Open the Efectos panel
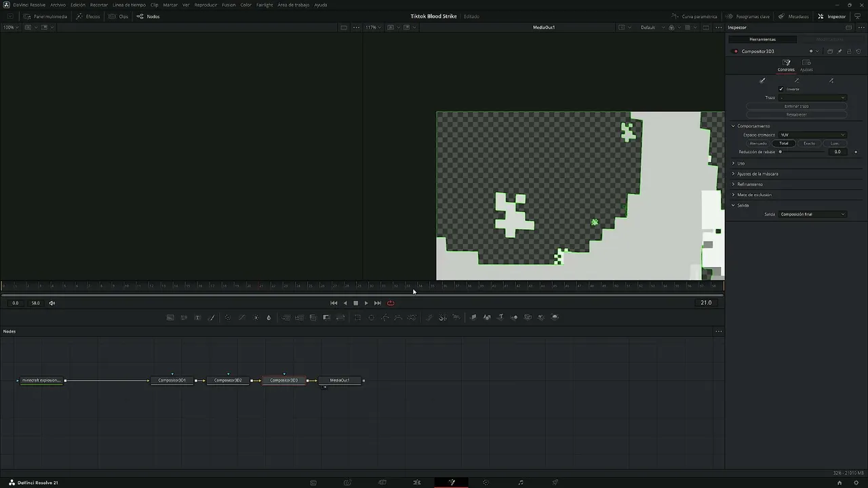The image size is (868, 488). (88, 16)
